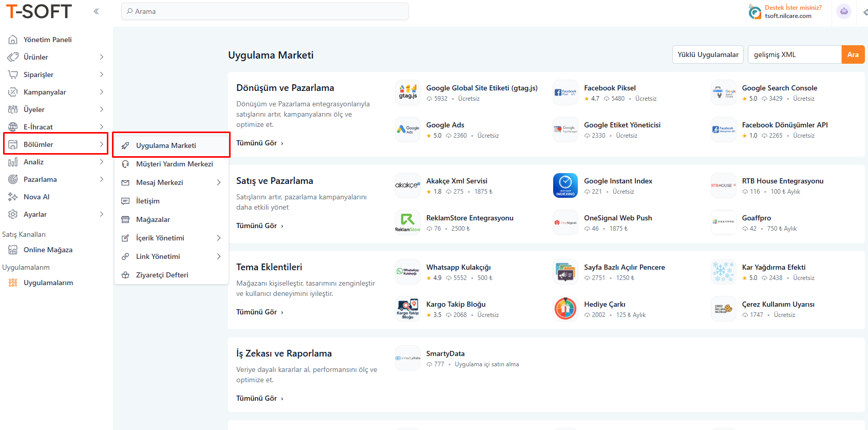
Task: Expand the Analiz sidebar menu
Action: pyautogui.click(x=101, y=162)
